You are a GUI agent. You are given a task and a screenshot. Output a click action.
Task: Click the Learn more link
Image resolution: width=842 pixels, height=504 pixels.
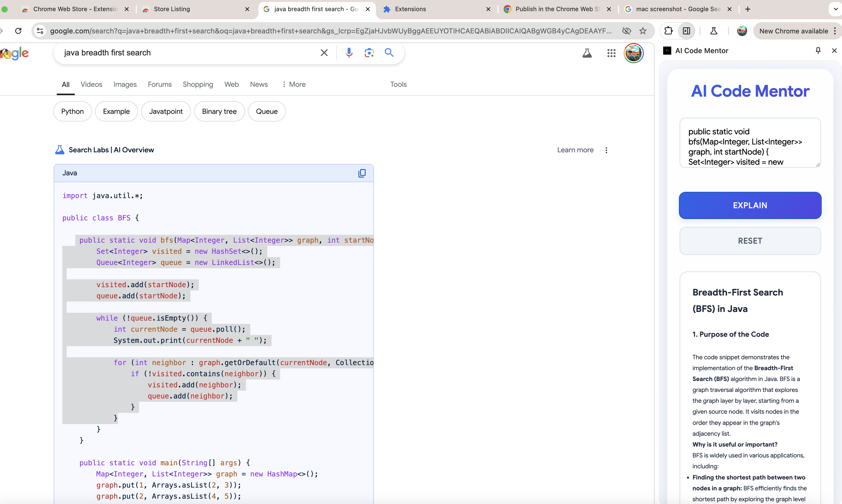tap(575, 150)
